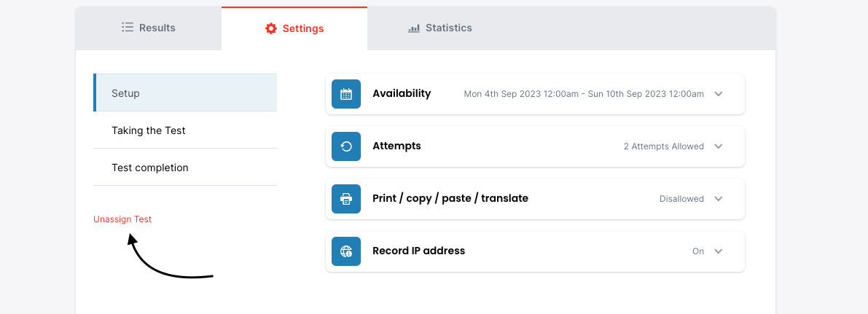Click the printer icon for Print settings
The height and width of the screenshot is (314, 868).
coord(346,199)
